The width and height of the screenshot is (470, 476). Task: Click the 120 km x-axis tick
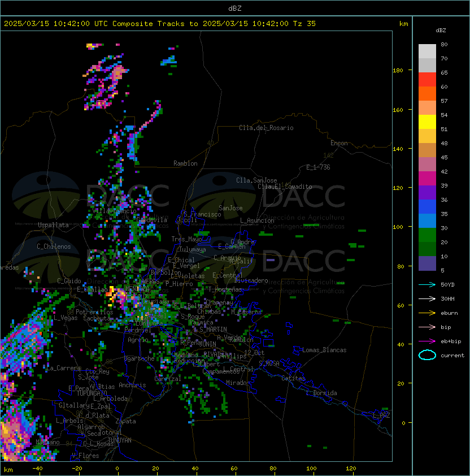coord(351,469)
